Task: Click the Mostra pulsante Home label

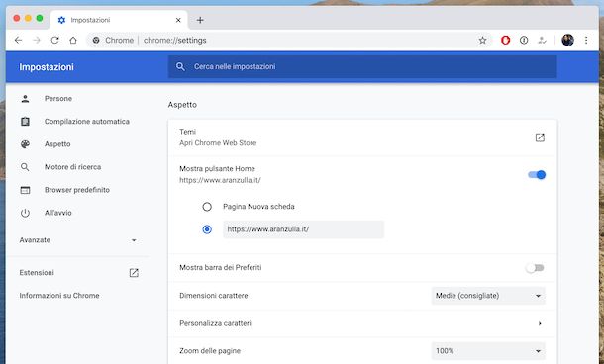Action: coord(217,169)
